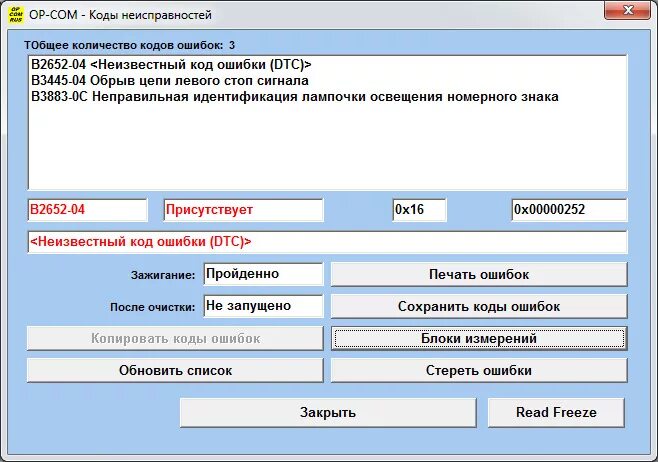Clear faults with 'Стереть ошибки' button
The width and height of the screenshot is (658, 462).
479,371
